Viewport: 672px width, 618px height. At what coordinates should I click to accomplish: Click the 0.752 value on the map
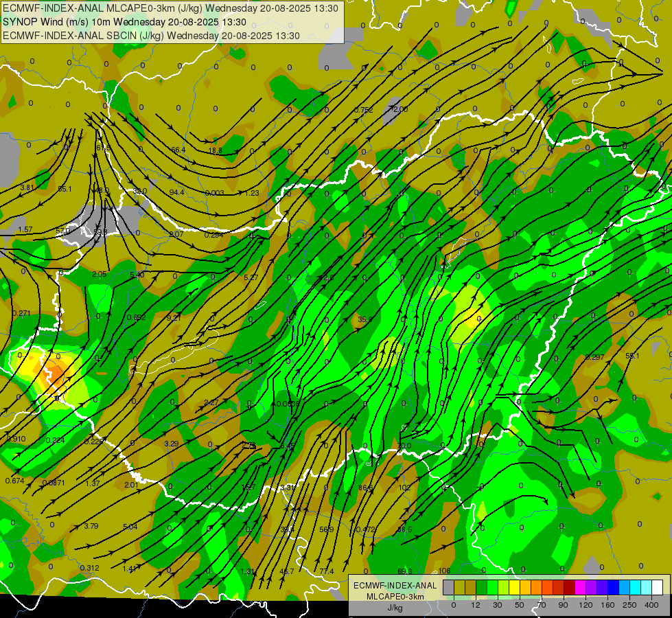(363, 111)
